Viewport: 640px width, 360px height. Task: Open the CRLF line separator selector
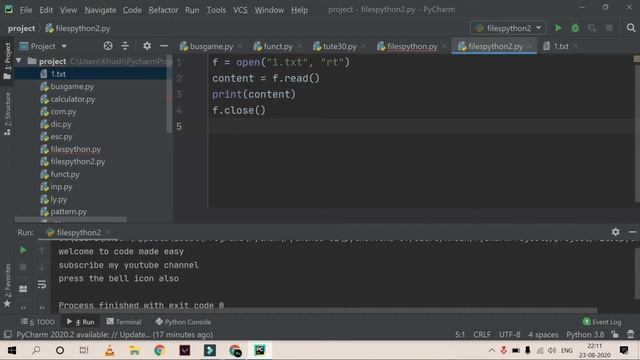tap(482, 334)
